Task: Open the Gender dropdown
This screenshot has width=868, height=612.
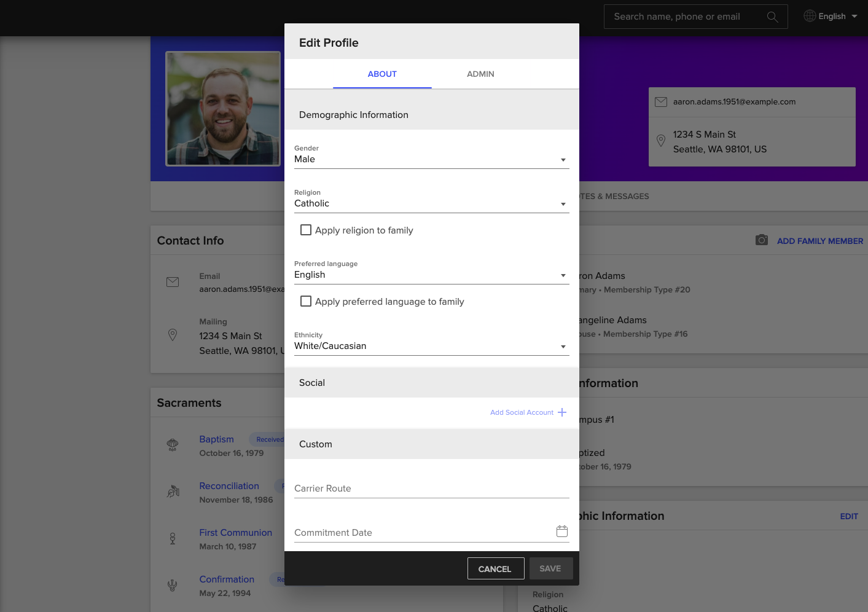Action: (563, 159)
